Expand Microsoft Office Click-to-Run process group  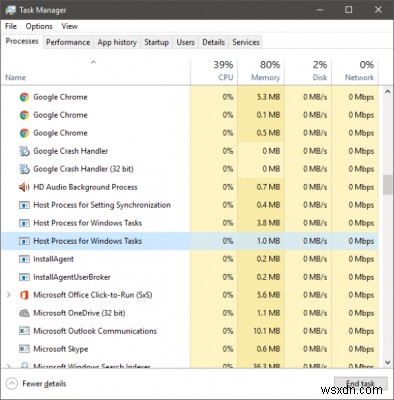point(9,295)
